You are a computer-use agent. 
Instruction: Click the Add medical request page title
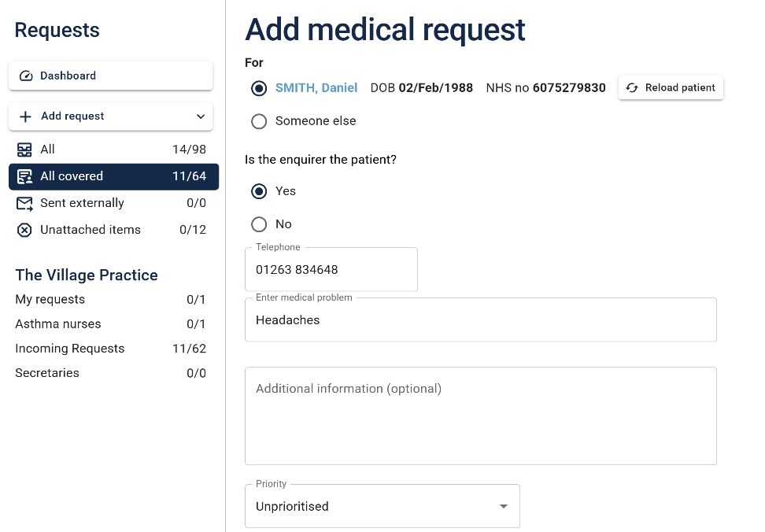(386, 30)
